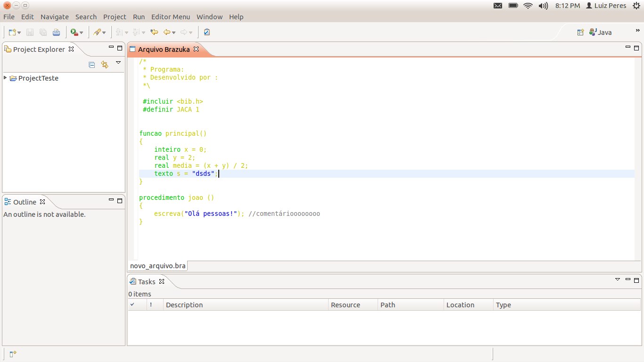Open the Forward history dropdown arrow
The width and height of the screenshot is (644, 362).
pos(191,33)
